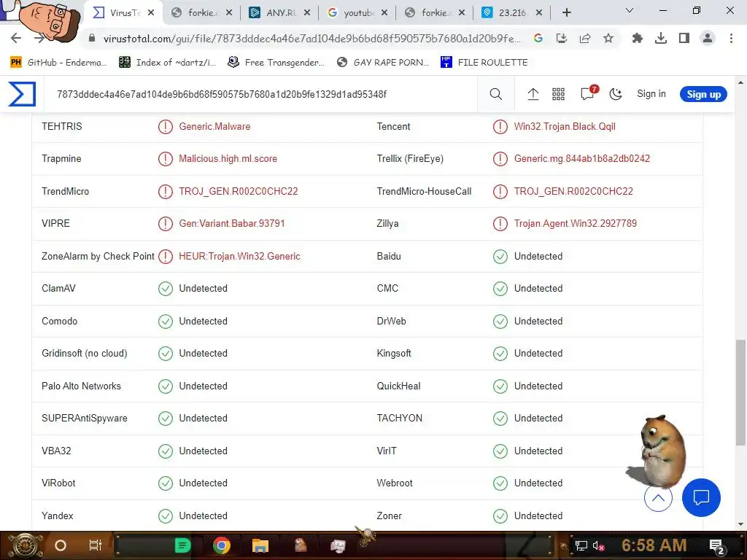Screen dimensions: 747x560
Task: Click the share page icon
Action: point(585,38)
